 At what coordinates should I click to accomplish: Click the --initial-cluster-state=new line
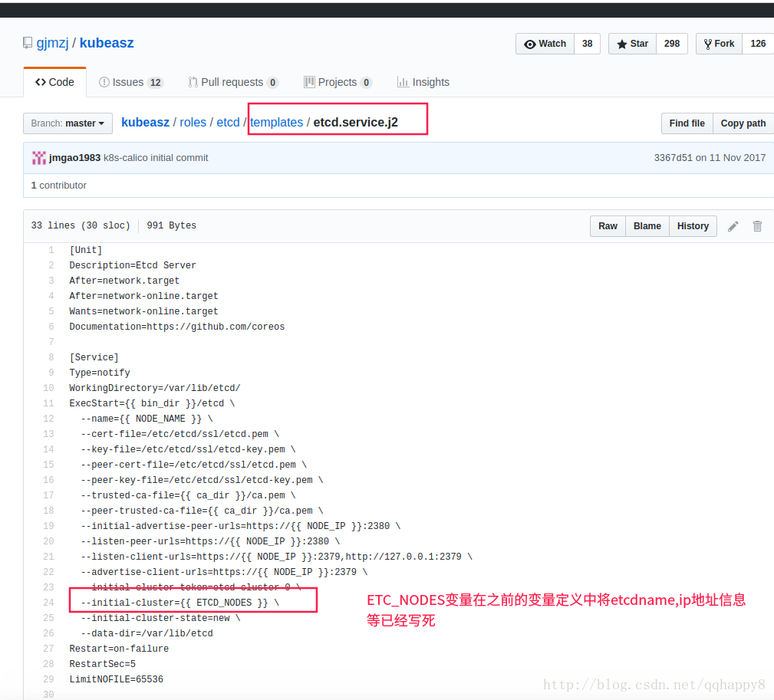[x=160, y=618]
